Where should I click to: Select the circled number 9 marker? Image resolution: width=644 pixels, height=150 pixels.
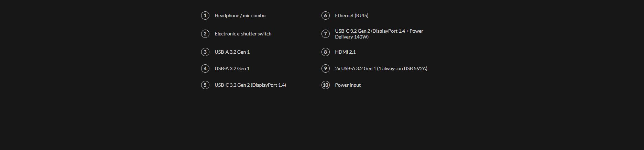326,68
